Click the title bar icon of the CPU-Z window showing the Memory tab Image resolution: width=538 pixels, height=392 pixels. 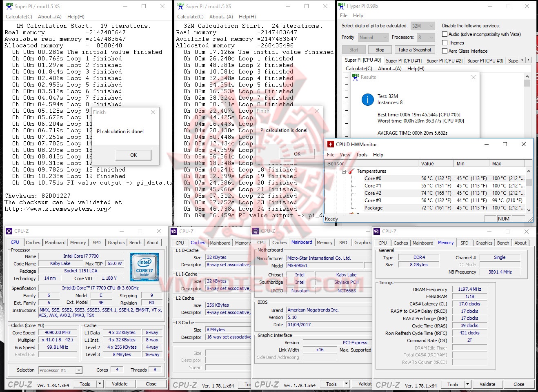pyautogui.click(x=378, y=231)
